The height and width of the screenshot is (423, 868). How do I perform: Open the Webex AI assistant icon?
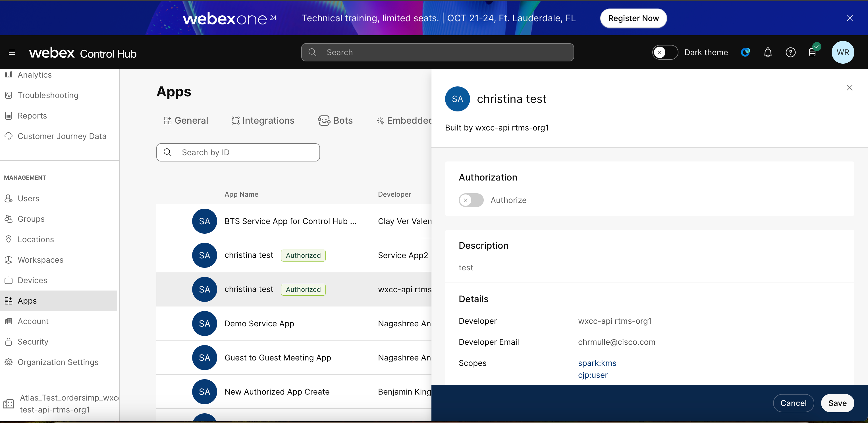click(745, 52)
